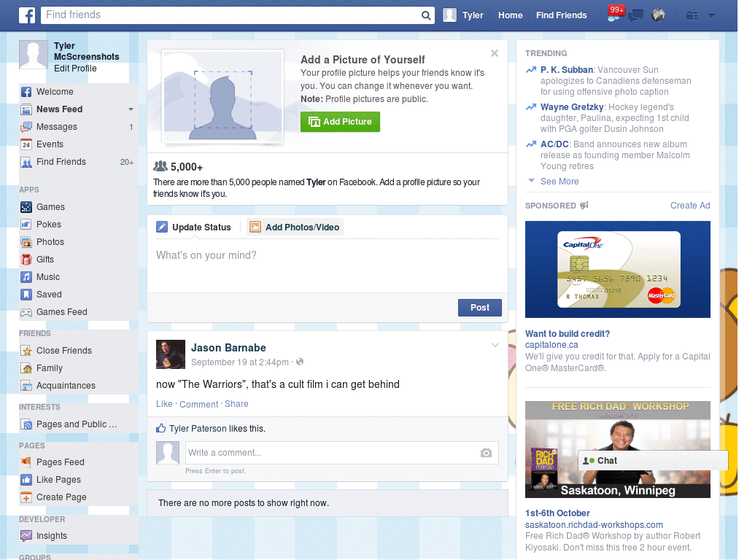Click the Music app icon
This screenshot has height=560, width=747.
click(26, 277)
